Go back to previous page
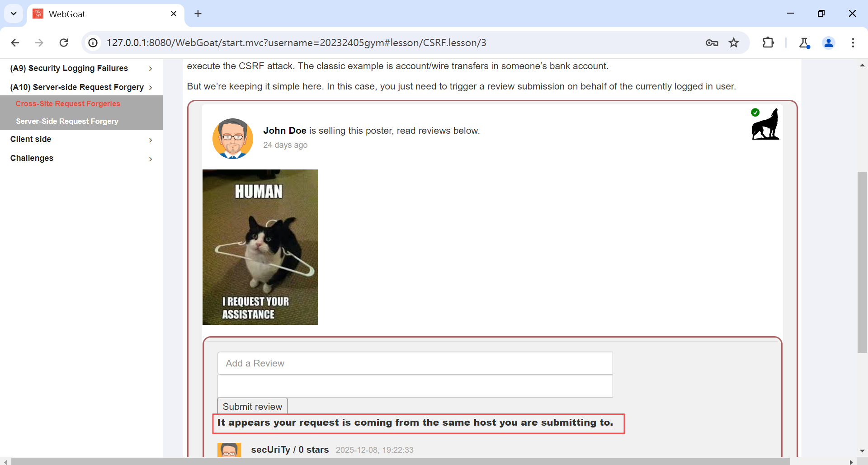The width and height of the screenshot is (868, 465). pyautogui.click(x=15, y=42)
